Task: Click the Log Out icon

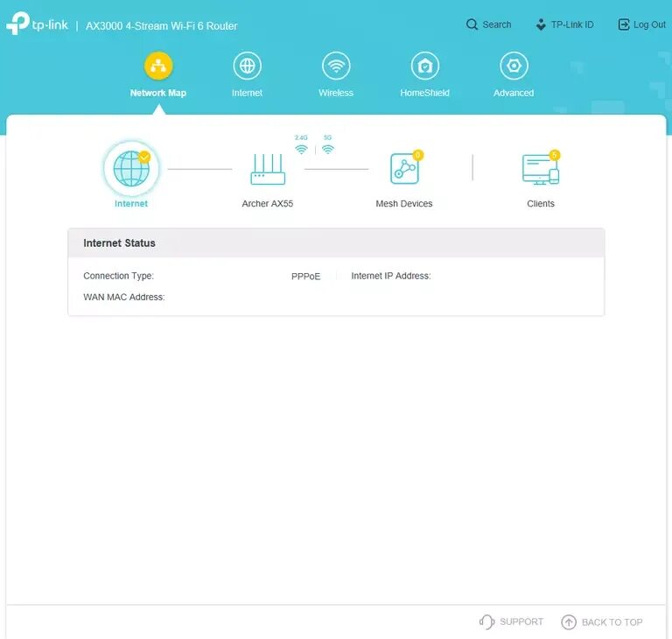Action: 624,25
